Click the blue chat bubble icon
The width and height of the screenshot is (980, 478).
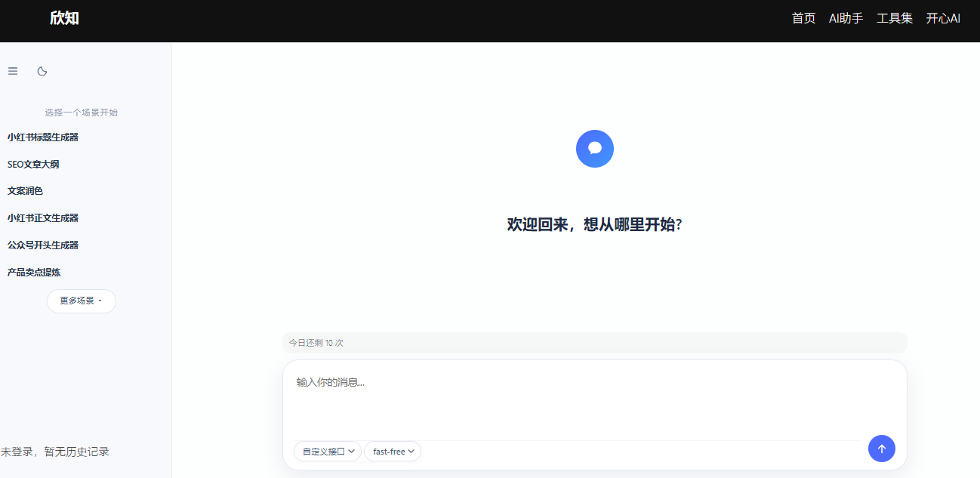point(595,149)
